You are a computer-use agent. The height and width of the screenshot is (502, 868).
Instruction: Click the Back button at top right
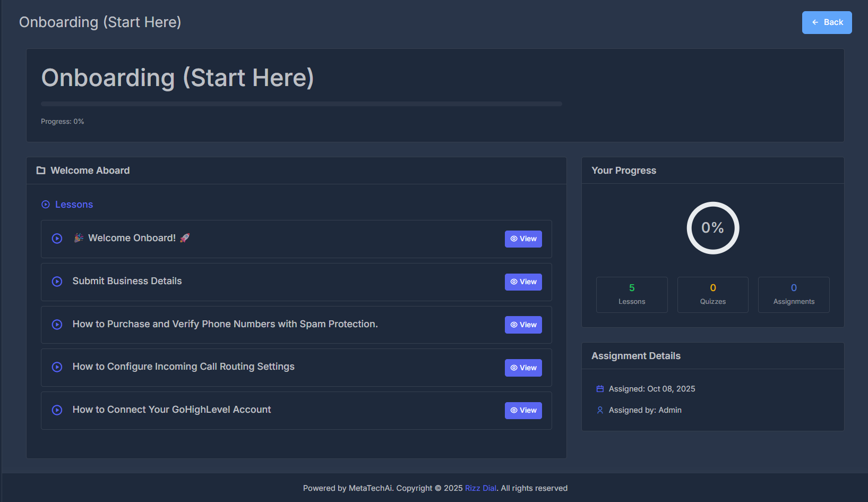[827, 22]
